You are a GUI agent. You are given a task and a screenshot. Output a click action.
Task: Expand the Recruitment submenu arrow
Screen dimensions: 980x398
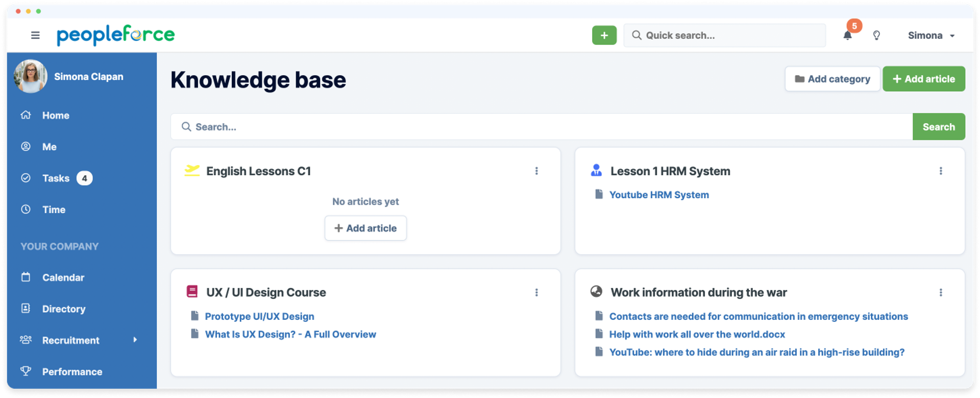135,340
